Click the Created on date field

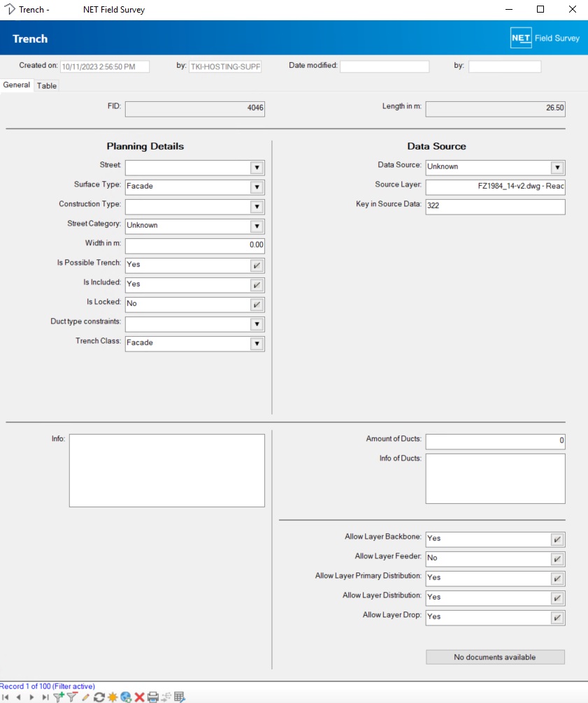(x=104, y=67)
